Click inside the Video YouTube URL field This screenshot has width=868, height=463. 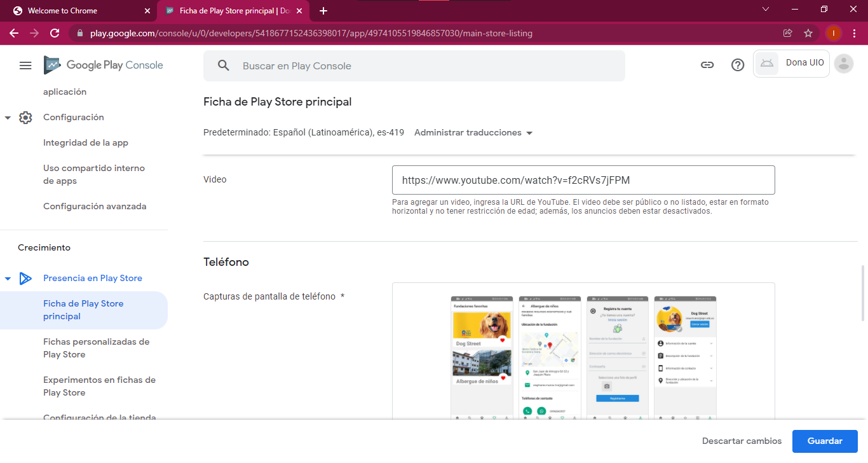(583, 180)
